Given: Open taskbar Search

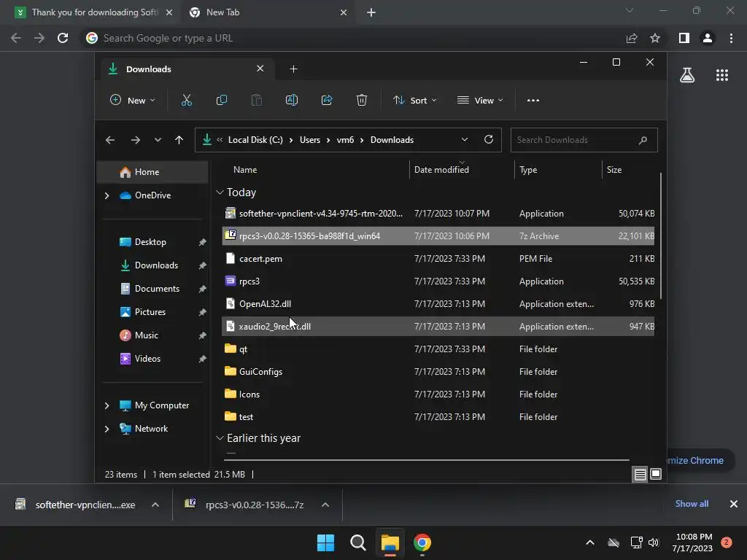Looking at the screenshot, I should [x=357, y=542].
